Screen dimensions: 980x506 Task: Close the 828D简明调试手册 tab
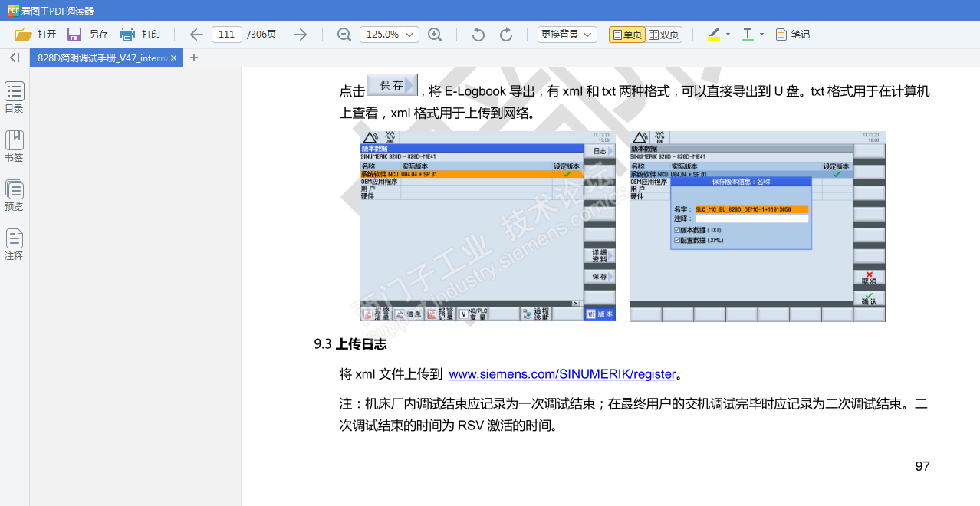174,58
